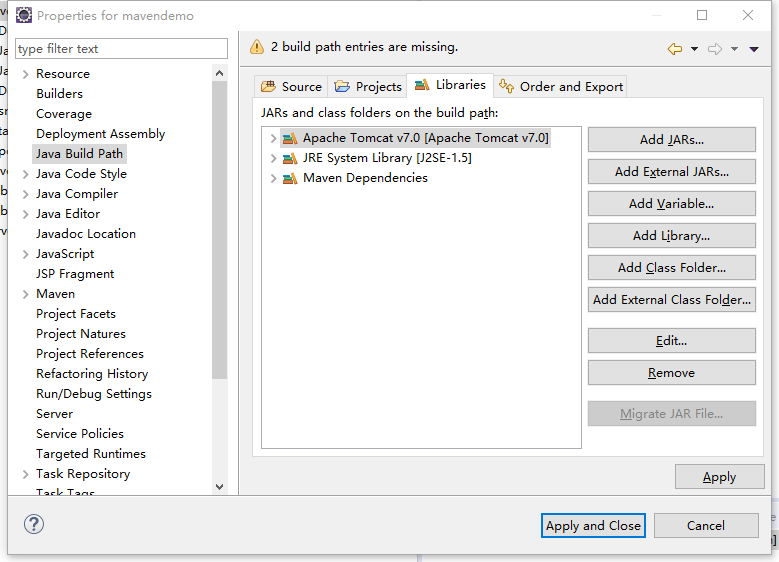Open Service Policies page
This screenshot has width=779, height=562.
point(79,434)
